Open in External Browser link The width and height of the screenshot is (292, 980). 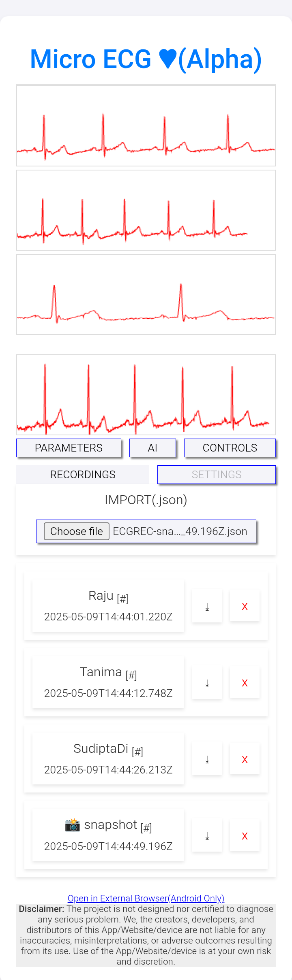(146, 898)
